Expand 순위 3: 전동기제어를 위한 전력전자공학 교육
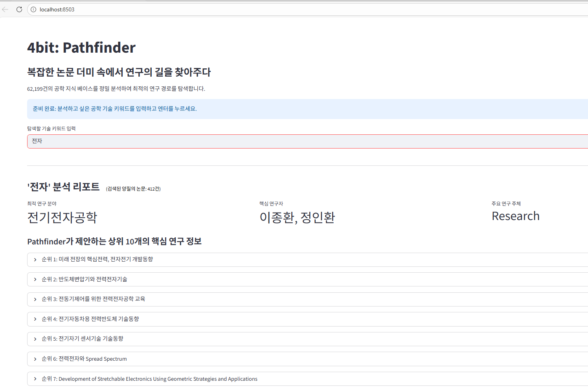Image resolution: width=588 pixels, height=389 pixels. tap(308, 299)
